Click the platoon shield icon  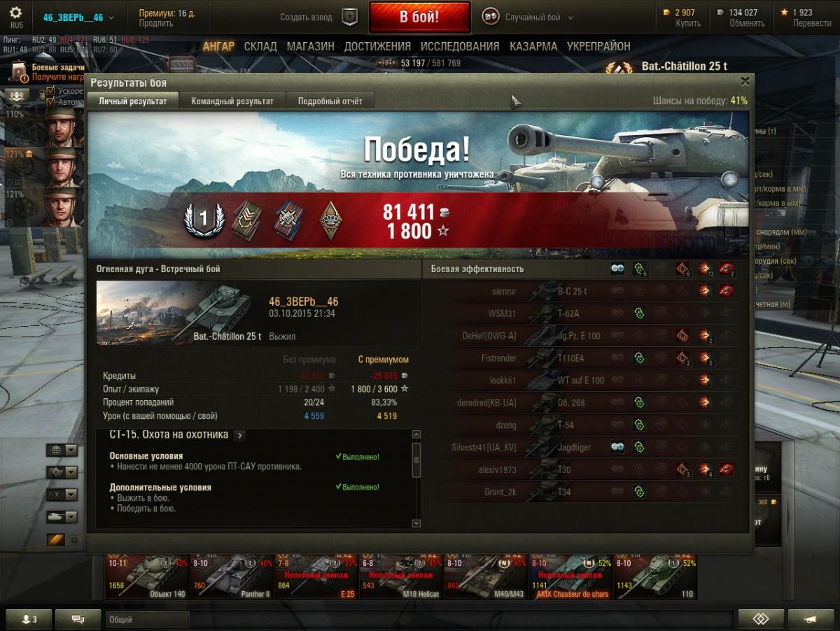(x=349, y=17)
